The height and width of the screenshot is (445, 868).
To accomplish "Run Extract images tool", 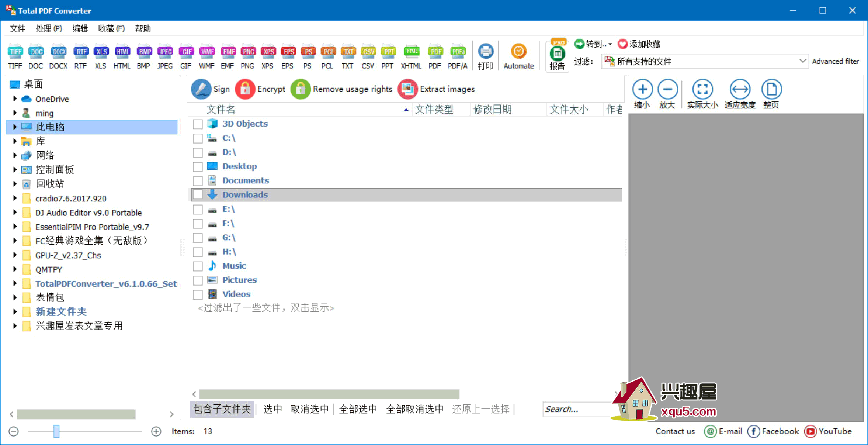I will click(x=436, y=89).
